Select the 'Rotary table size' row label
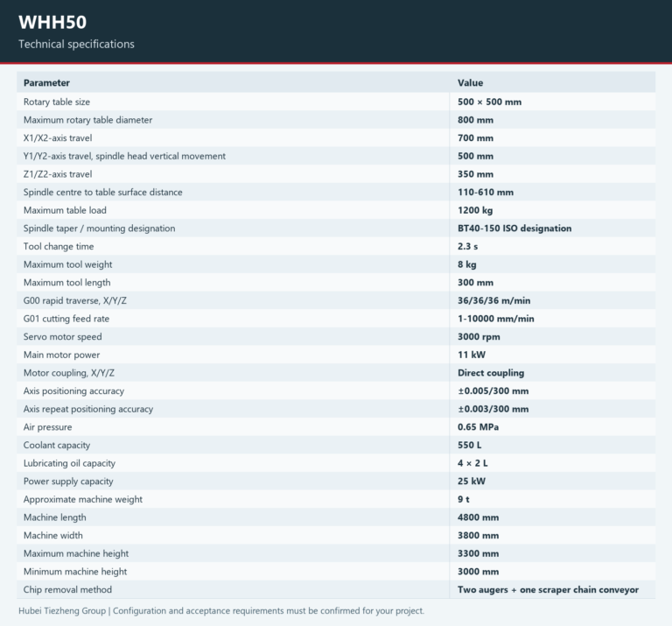The width and height of the screenshot is (672, 626). click(57, 102)
